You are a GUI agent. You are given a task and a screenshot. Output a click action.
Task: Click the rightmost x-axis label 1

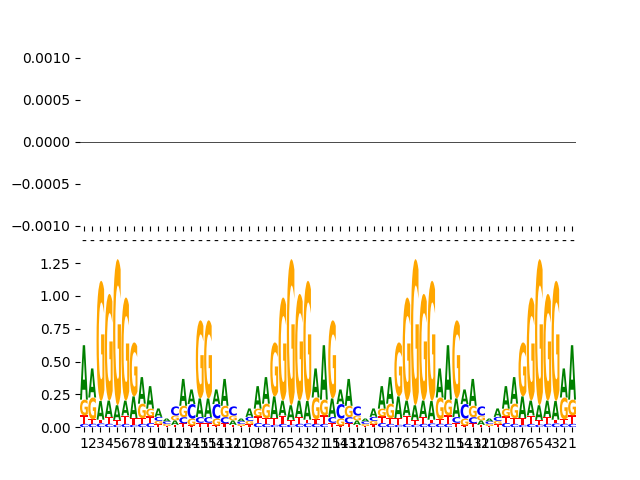[x=572, y=443]
